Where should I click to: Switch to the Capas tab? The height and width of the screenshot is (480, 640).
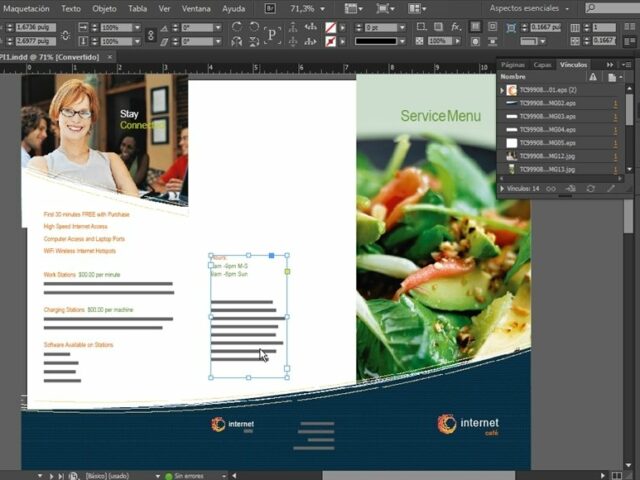(x=542, y=64)
